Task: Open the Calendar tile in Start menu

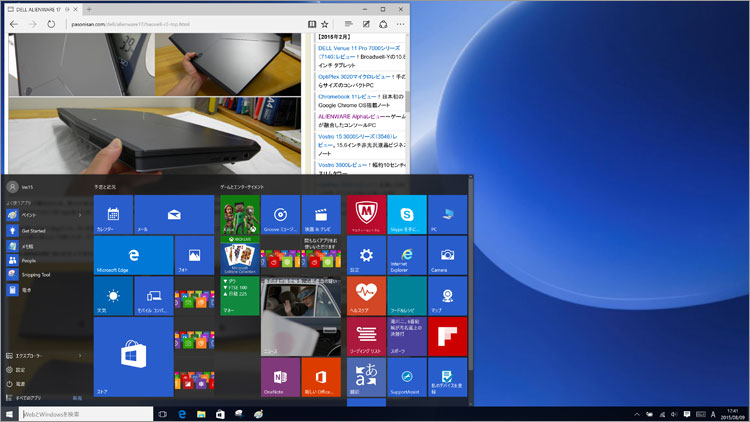Action: coord(113,214)
